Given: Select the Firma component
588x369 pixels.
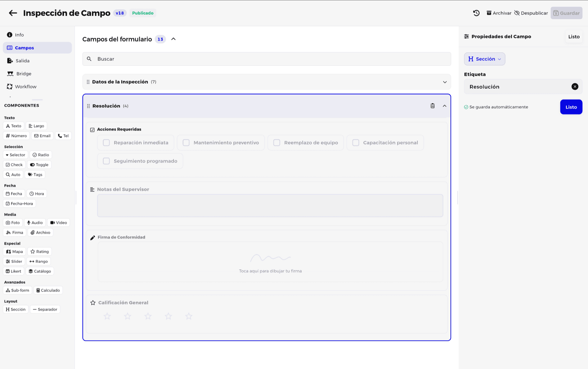Looking at the screenshot, I should coord(15,233).
